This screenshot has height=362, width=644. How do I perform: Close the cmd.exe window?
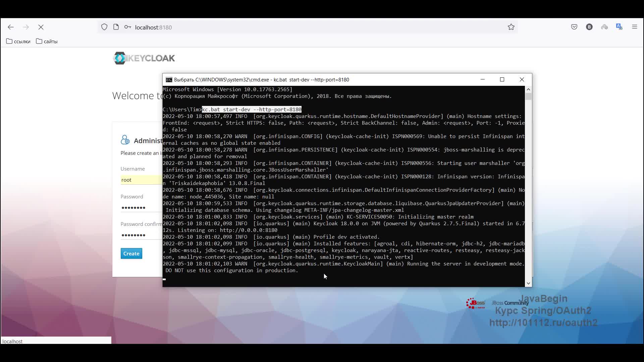coord(522,79)
